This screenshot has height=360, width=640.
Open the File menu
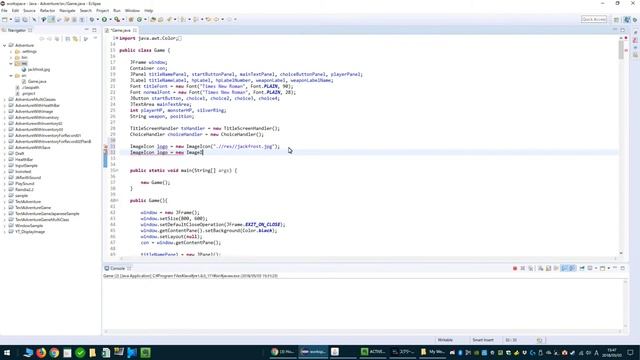[4, 11]
